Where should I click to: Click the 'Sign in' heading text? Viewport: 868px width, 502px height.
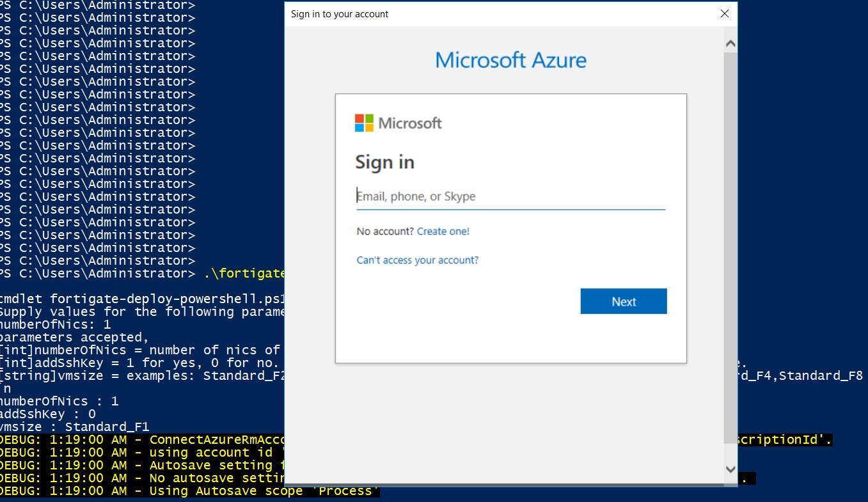385,162
